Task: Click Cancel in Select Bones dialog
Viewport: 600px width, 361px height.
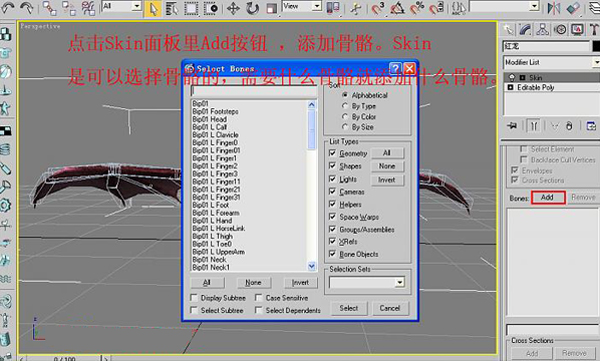Action: (x=390, y=308)
